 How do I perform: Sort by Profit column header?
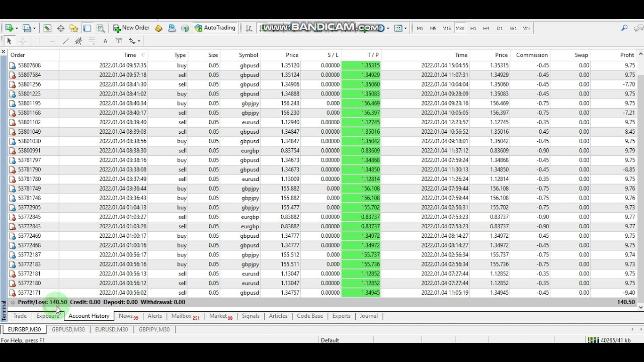click(x=627, y=55)
